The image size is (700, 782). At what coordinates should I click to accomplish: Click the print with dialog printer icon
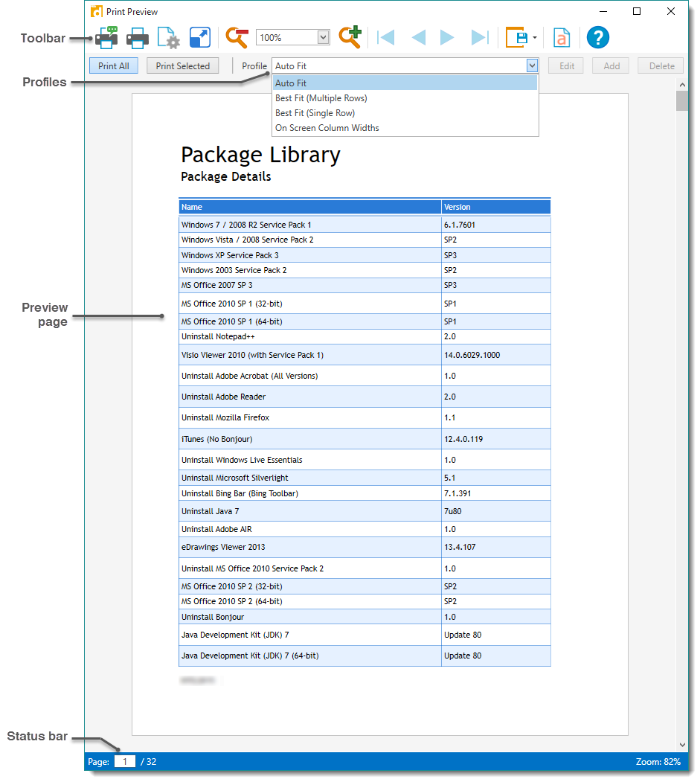click(x=106, y=37)
